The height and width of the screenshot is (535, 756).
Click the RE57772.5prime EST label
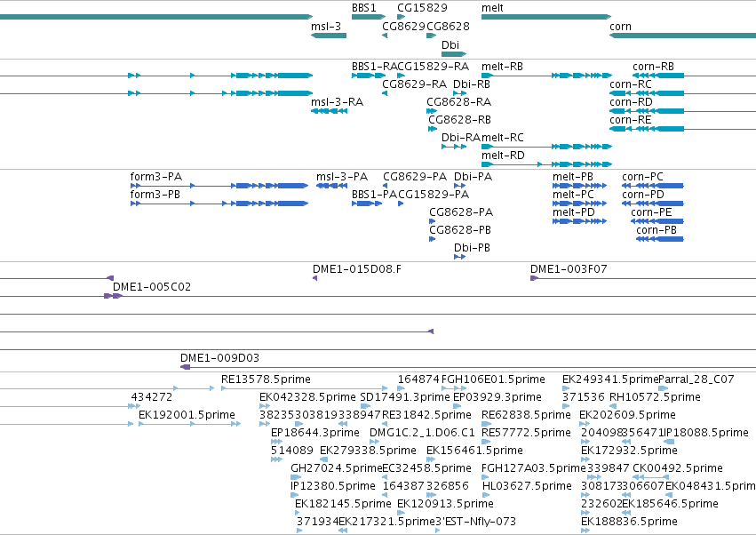(x=526, y=433)
